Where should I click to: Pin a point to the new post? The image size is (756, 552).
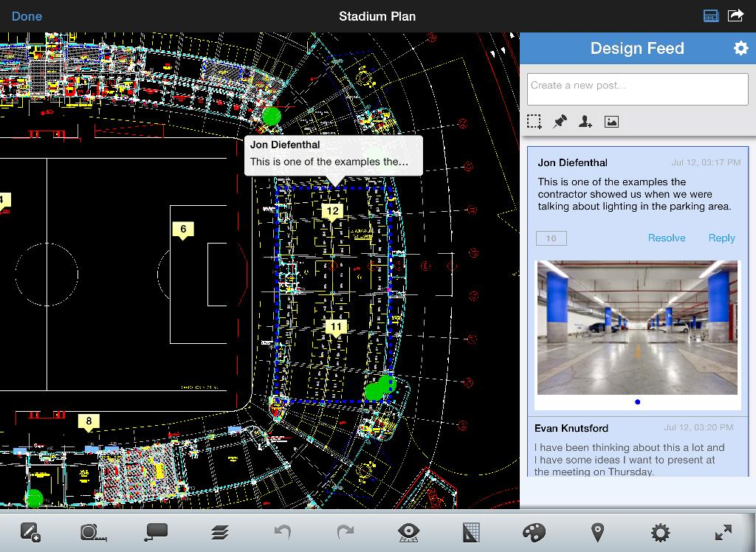pyautogui.click(x=560, y=122)
